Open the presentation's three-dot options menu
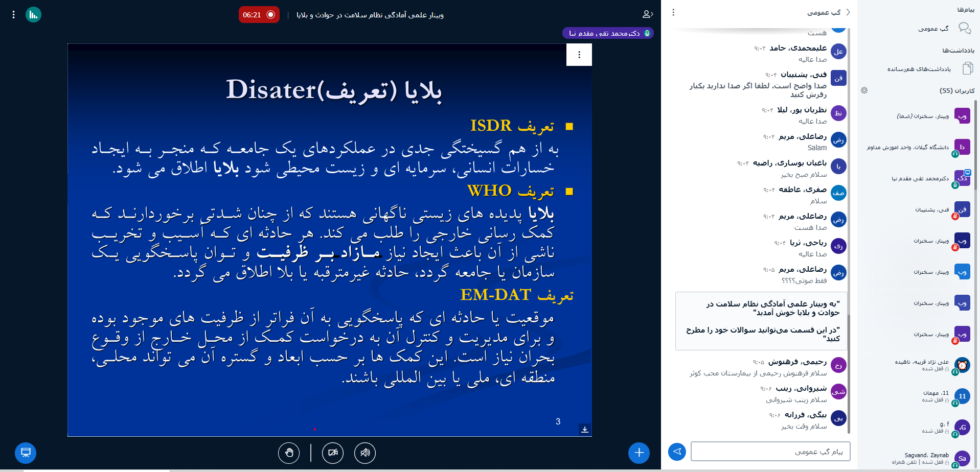The image size is (980, 472). point(579,55)
